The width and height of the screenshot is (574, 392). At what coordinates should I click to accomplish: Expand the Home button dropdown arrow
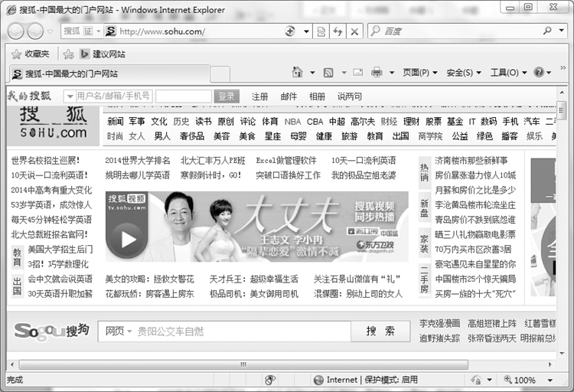[312, 73]
